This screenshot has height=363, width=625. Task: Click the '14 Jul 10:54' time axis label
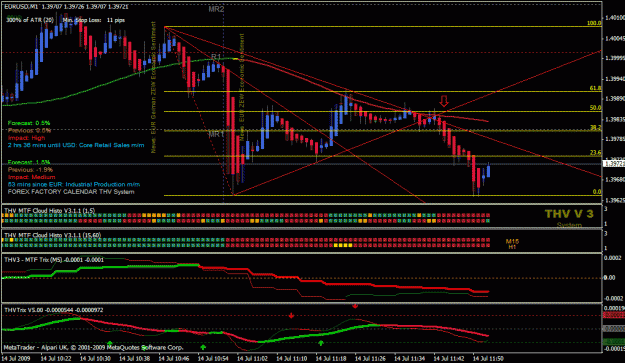[213, 358]
